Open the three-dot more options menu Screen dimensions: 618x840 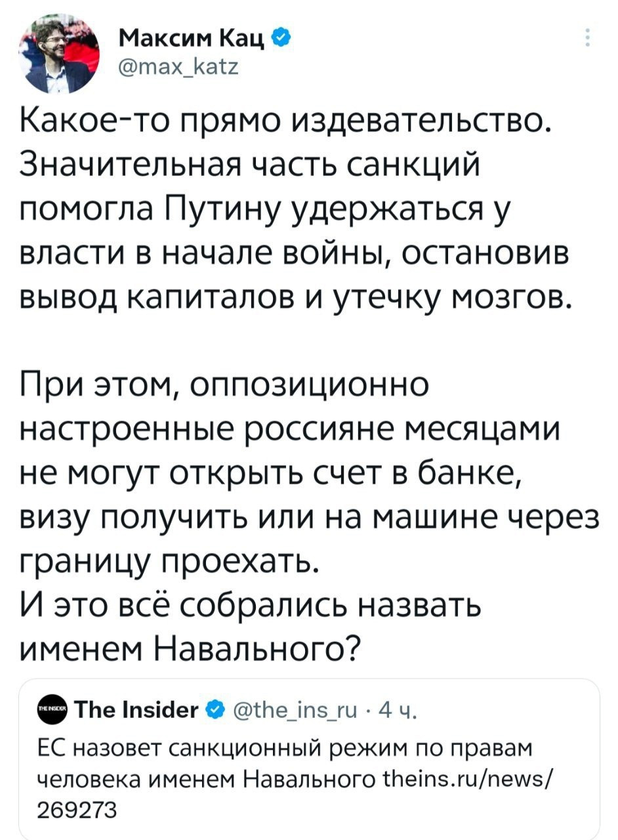(x=586, y=38)
